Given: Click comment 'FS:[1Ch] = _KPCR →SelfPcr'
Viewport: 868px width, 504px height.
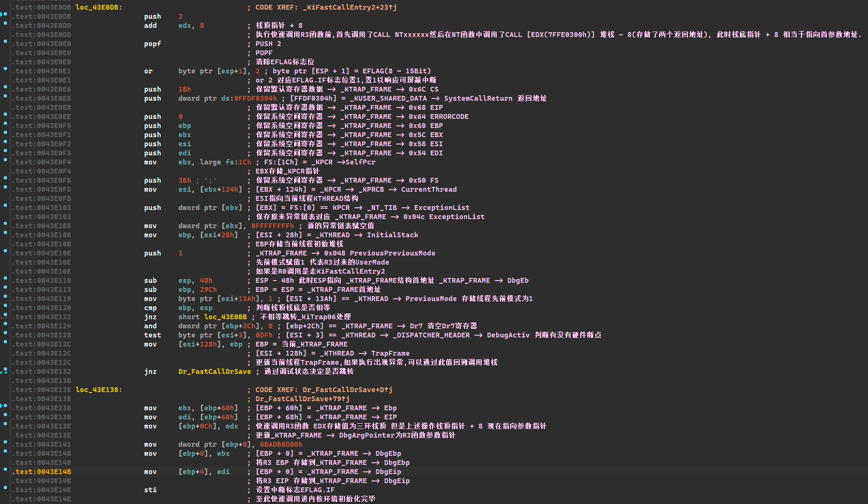Looking at the screenshot, I should (320, 162).
